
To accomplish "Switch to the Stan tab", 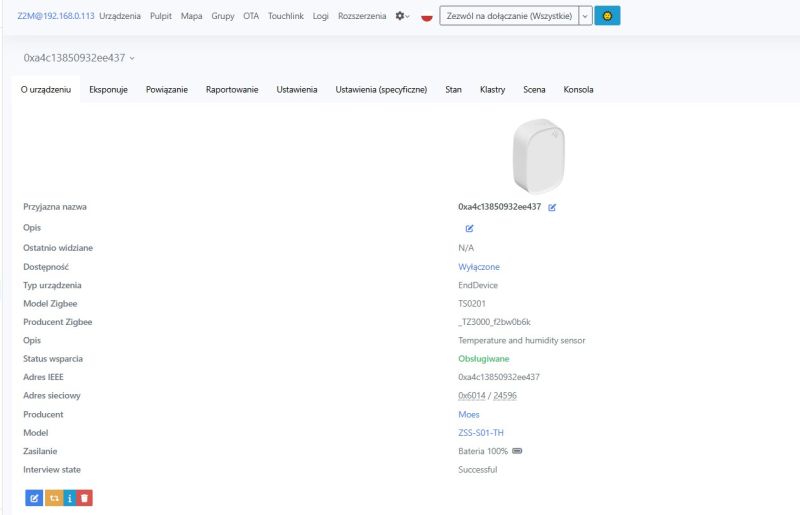I will [453, 89].
